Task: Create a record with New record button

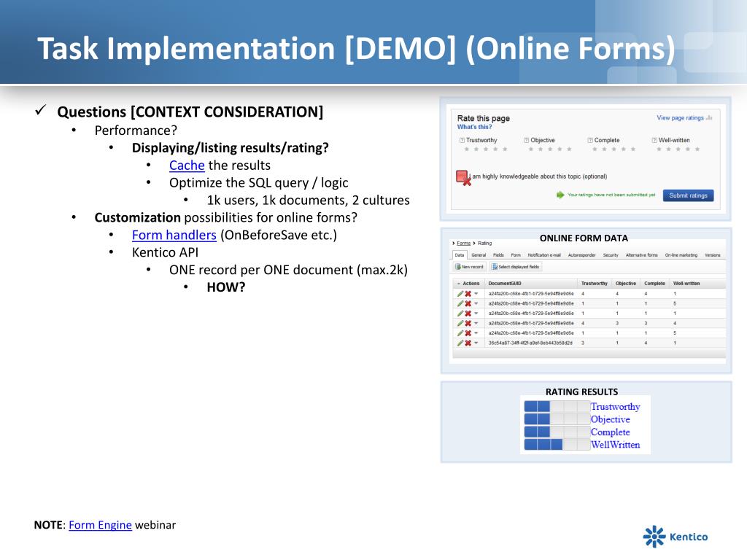Action: pos(469,267)
